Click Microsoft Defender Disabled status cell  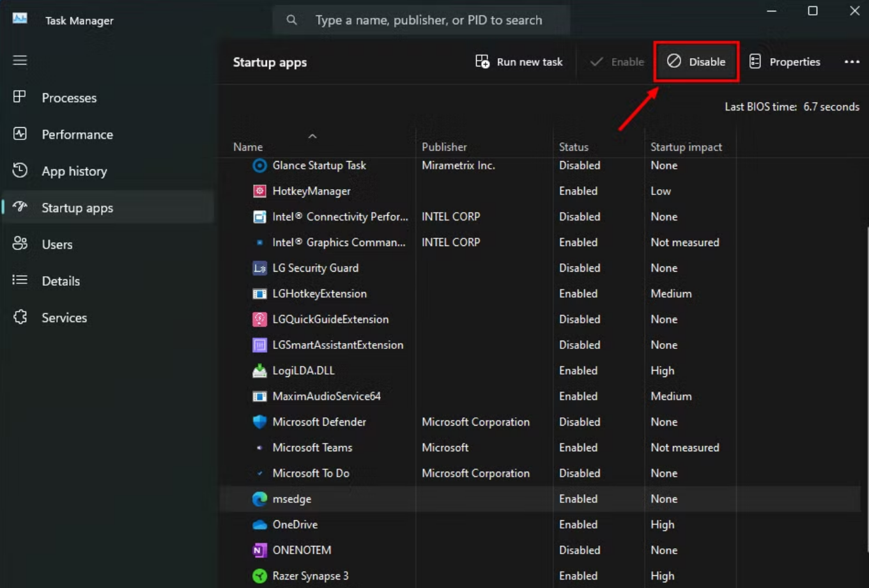click(x=580, y=422)
